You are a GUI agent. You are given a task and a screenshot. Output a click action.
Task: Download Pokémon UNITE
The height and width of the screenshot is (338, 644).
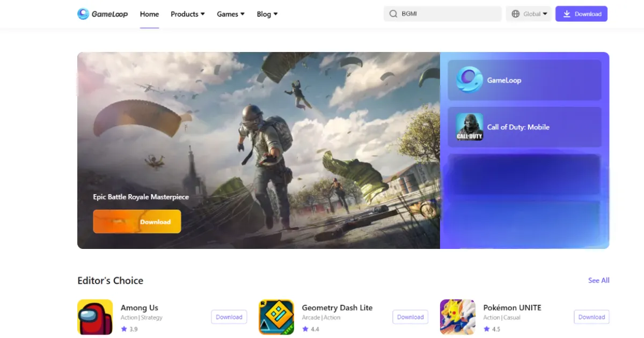coord(592,317)
